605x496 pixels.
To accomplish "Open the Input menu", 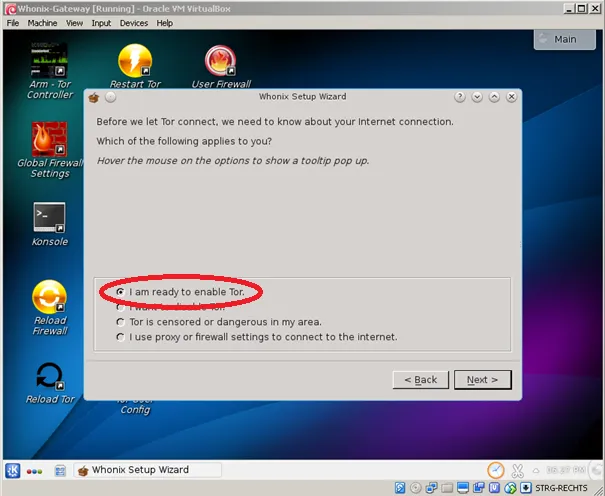I will 101,23.
